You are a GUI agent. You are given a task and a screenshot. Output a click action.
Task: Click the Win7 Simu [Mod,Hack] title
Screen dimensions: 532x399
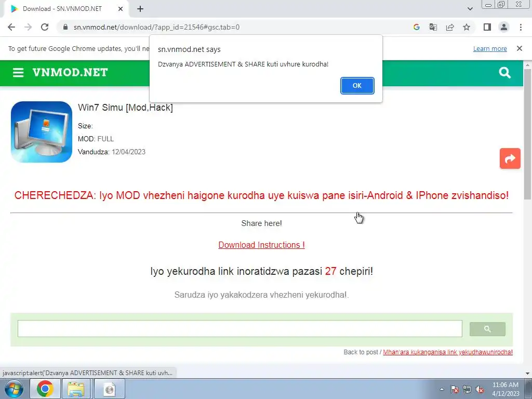(x=125, y=108)
